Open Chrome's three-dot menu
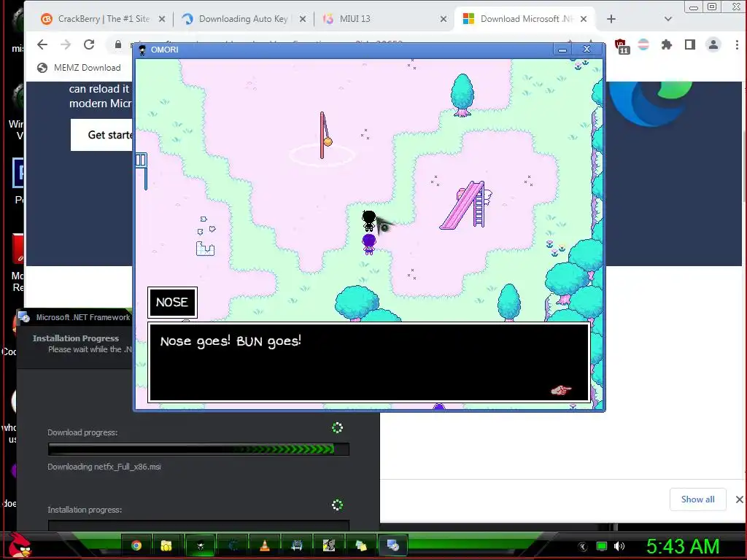The image size is (747, 560). 737,44
